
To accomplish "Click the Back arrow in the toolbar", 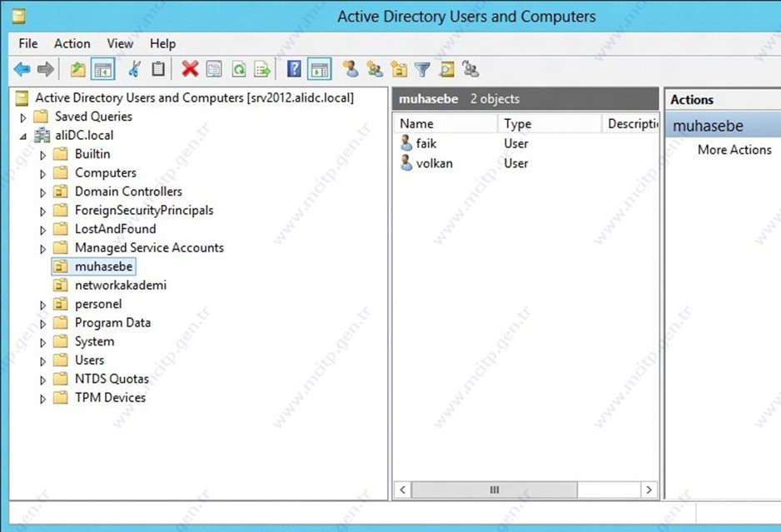I will 22,69.
